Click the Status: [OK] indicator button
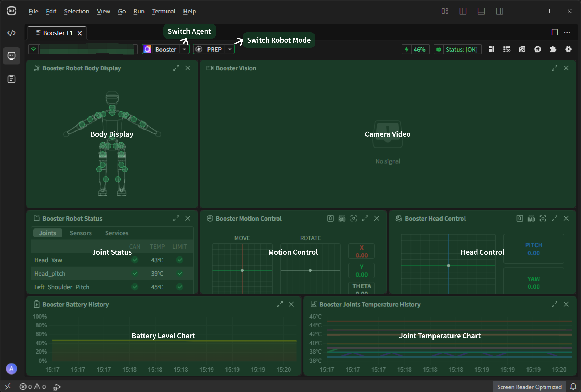 458,49
